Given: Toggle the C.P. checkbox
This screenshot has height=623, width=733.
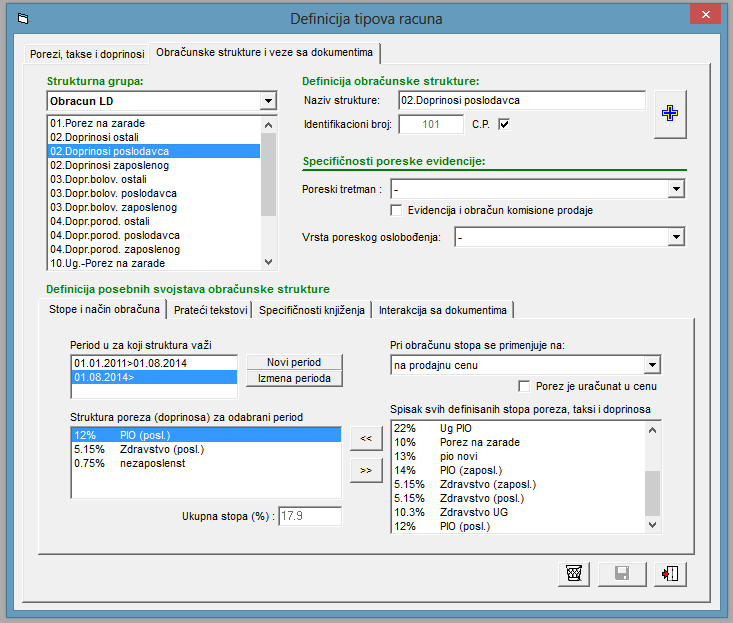Looking at the screenshot, I should (x=504, y=125).
